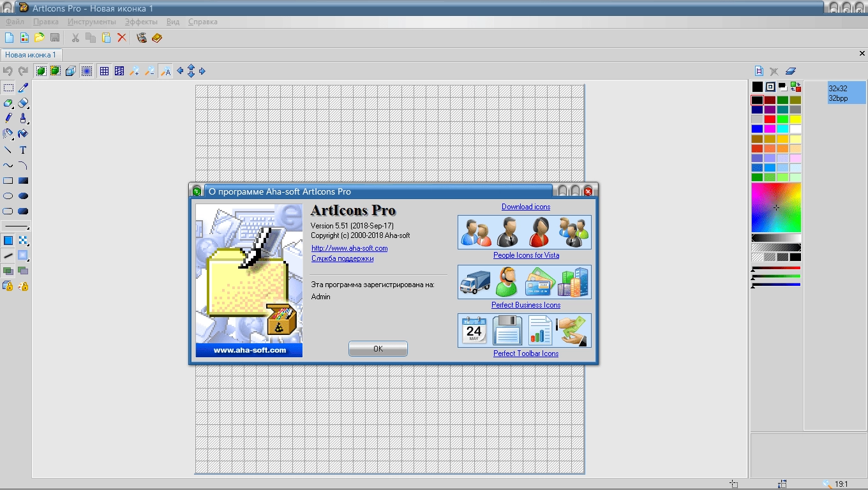Click the vertical up-down arrows icon
Screen dimensions: 868x490
tap(191, 71)
